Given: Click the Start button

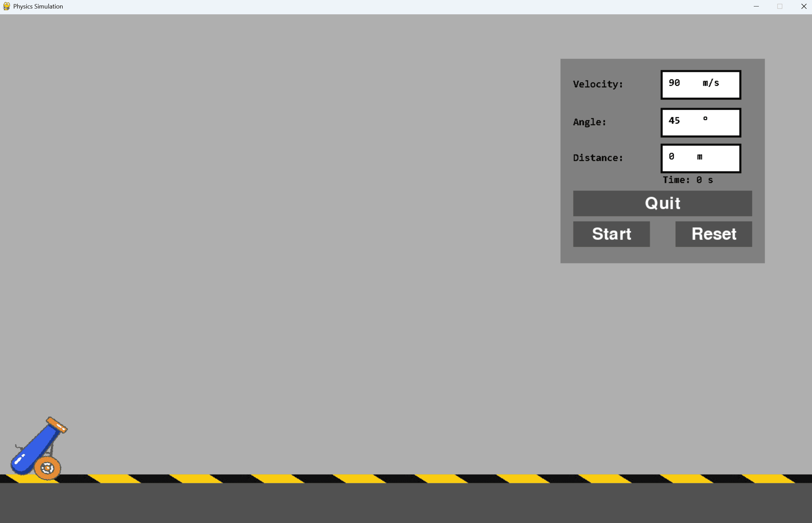Looking at the screenshot, I should [x=611, y=234].
